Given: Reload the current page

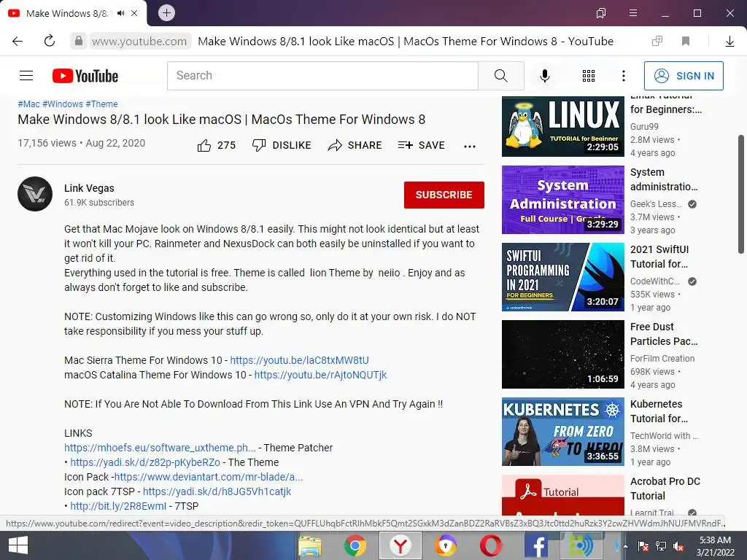Looking at the screenshot, I should 50,41.
